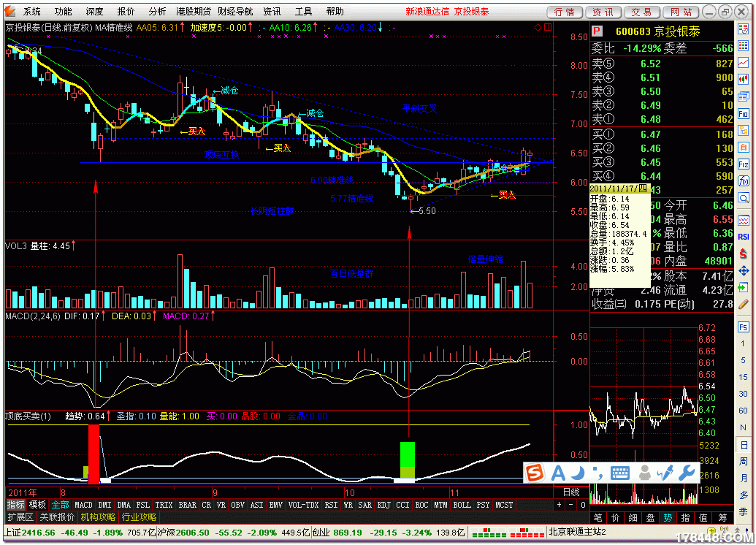The image size is (756, 545).
Task: Click the 资讯 button at top right
Action: pyautogui.click(x=603, y=12)
